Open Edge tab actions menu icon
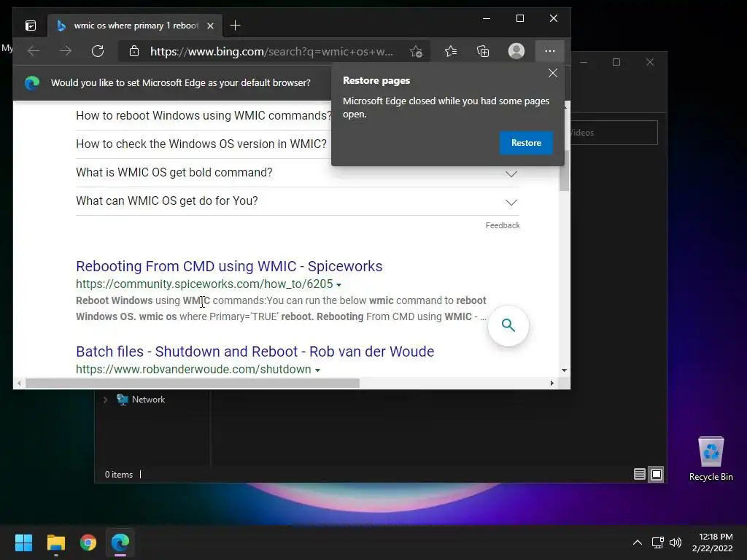This screenshot has width=747, height=560. coord(31,26)
